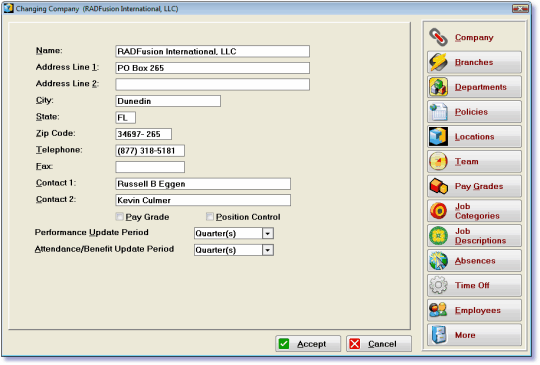Screen dimensions: 540x365
Task: Open the Pay Grades icon
Action: tap(438, 186)
